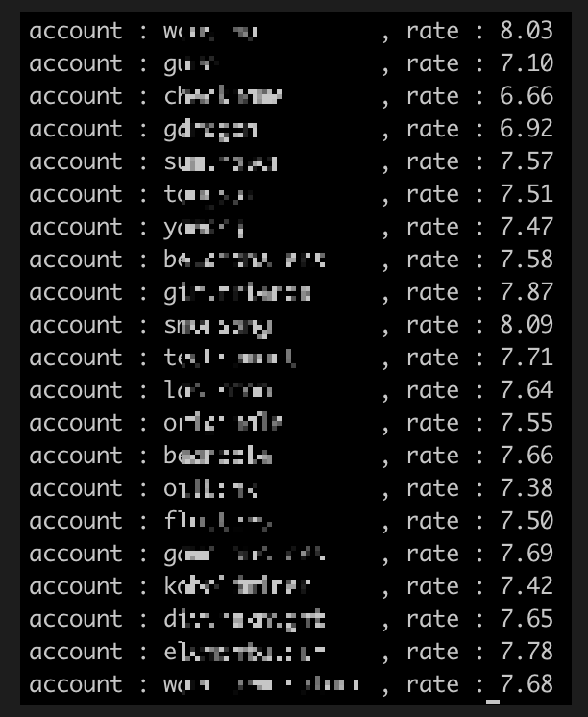Select the rate 7.10 text
588x717 pixels.
click(527, 63)
